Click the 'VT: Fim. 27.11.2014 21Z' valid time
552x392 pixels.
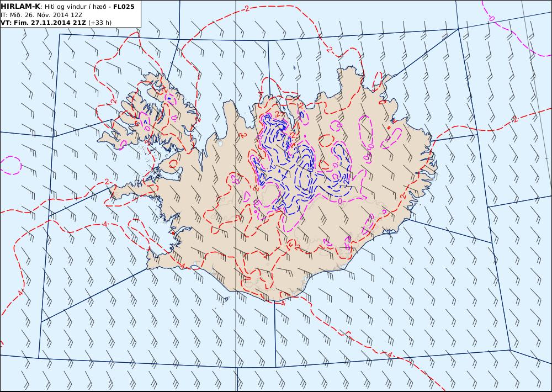click(x=43, y=23)
